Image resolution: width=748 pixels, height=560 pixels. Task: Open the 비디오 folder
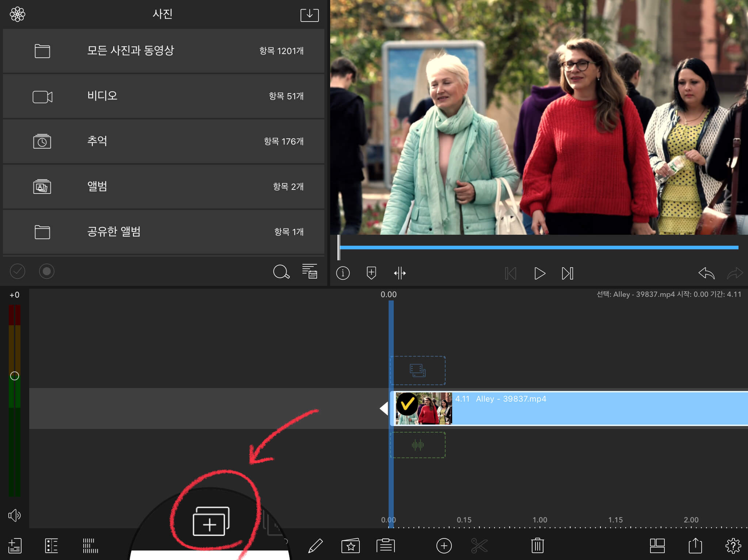[163, 96]
